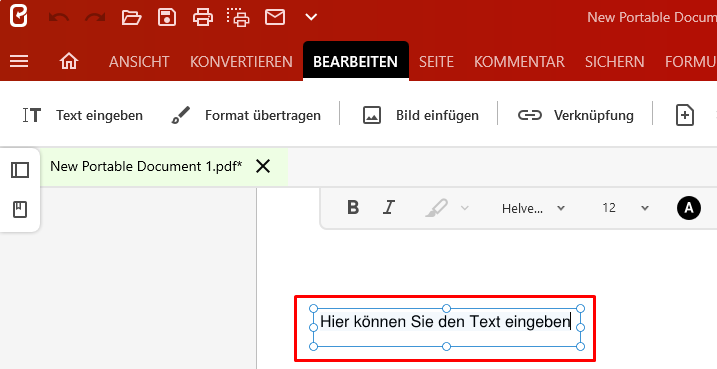Expand the highlighter color dropdown
Screen dimensions: 717x369
click(x=465, y=208)
